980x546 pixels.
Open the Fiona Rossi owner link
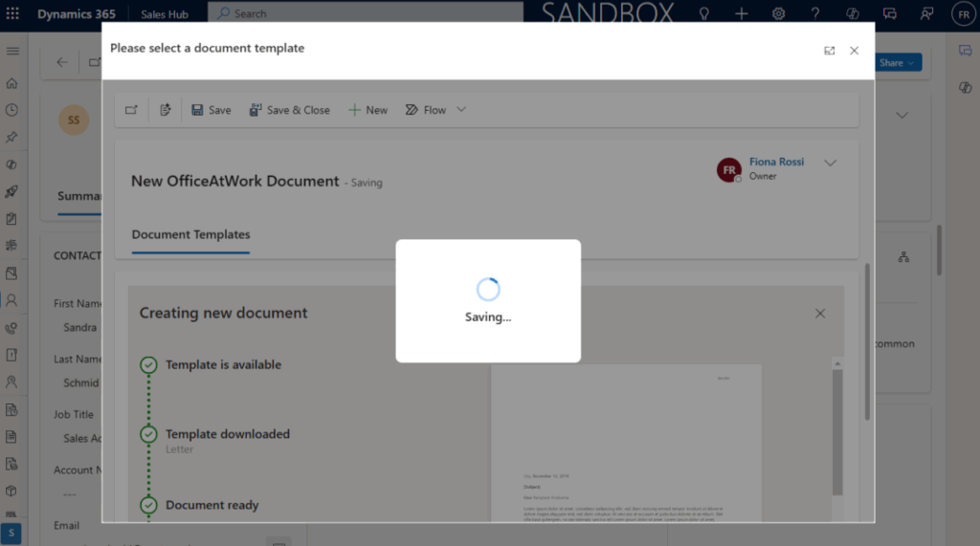(x=776, y=162)
